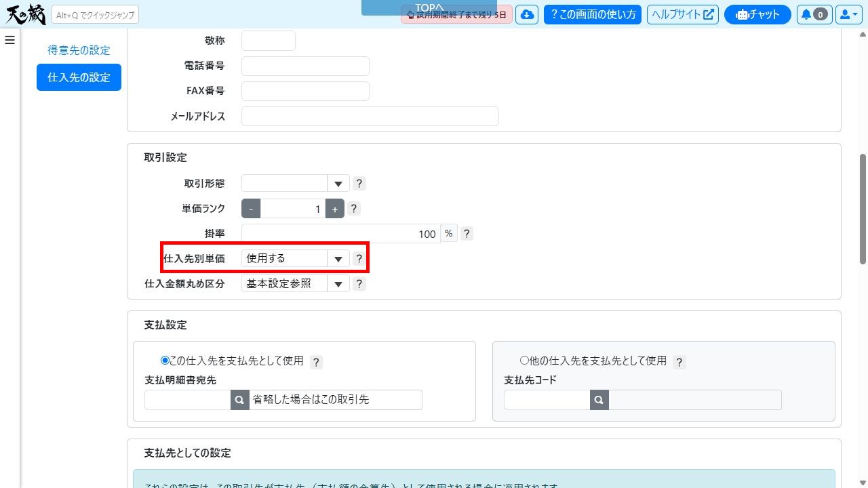
Task: Click the page vertical scrollbar
Action: (863, 209)
